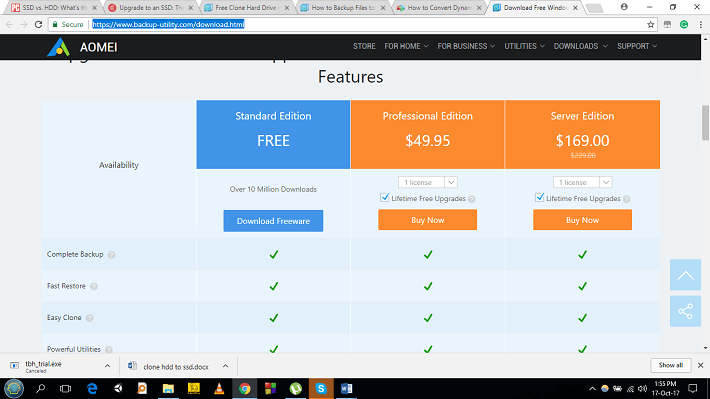Viewport: 710px width, 399px height.
Task: Open the Chrome menu (three dots)
Action: 700,24
